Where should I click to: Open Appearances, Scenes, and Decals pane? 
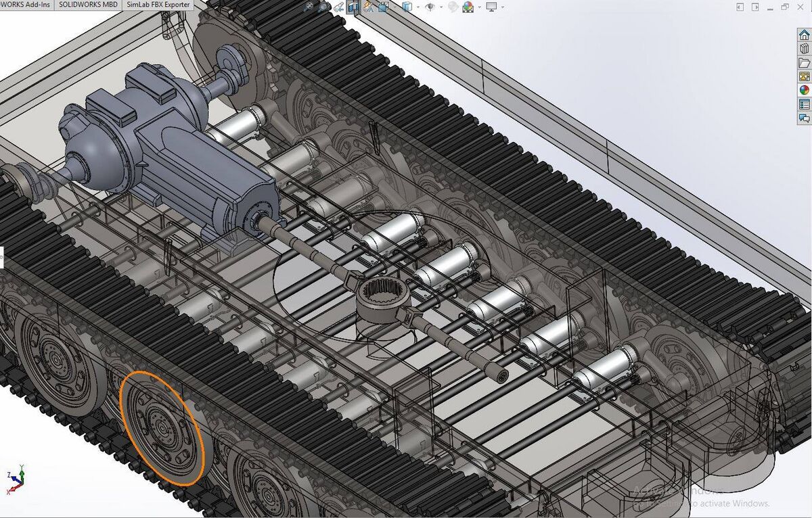click(804, 90)
